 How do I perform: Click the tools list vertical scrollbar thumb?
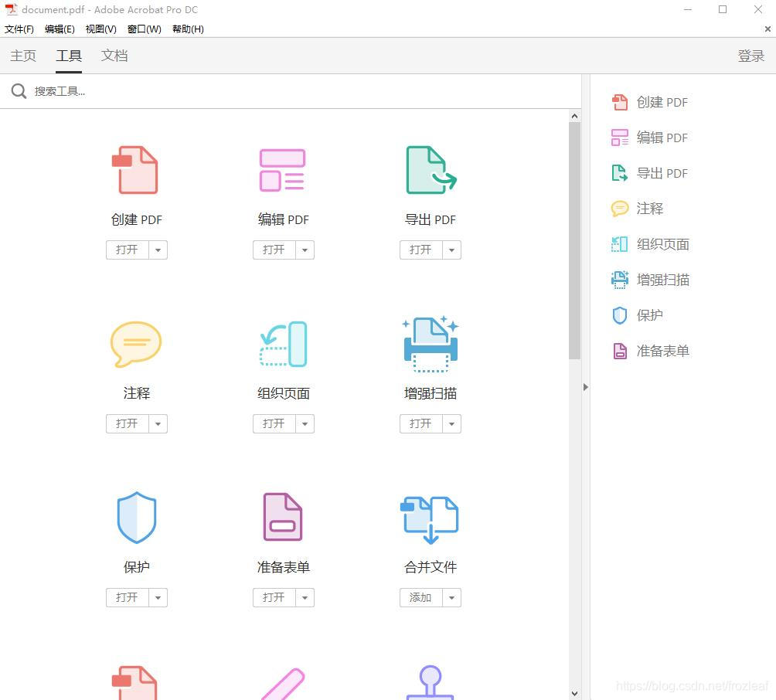pyautogui.click(x=574, y=240)
